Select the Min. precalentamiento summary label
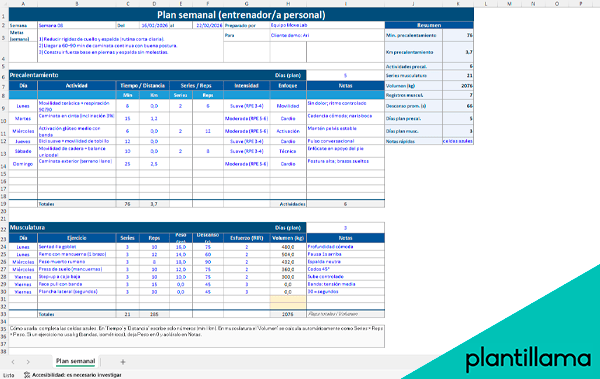The width and height of the screenshot is (600, 379). (x=414, y=35)
